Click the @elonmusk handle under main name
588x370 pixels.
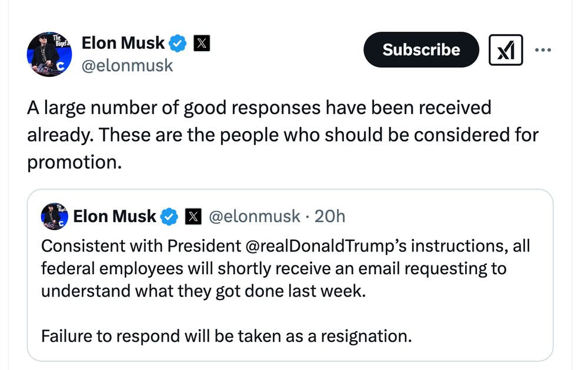tap(126, 66)
